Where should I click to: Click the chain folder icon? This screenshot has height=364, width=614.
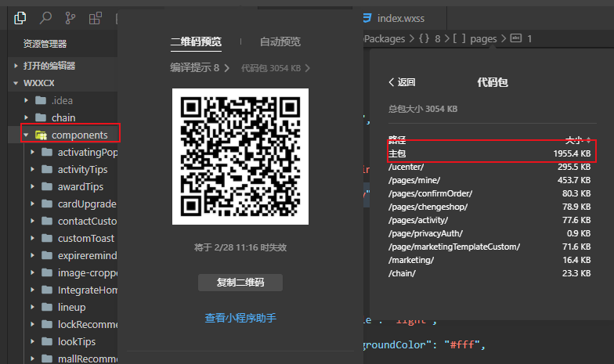coord(41,117)
